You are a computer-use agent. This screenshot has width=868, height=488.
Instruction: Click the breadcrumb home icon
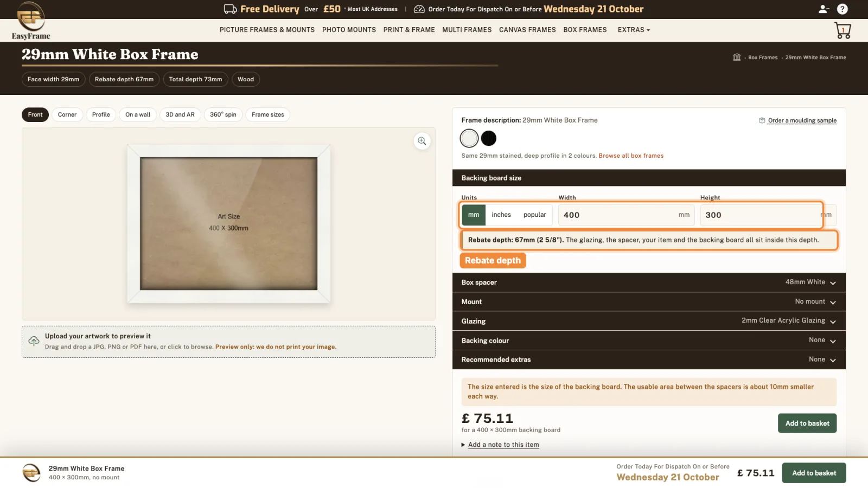point(737,57)
